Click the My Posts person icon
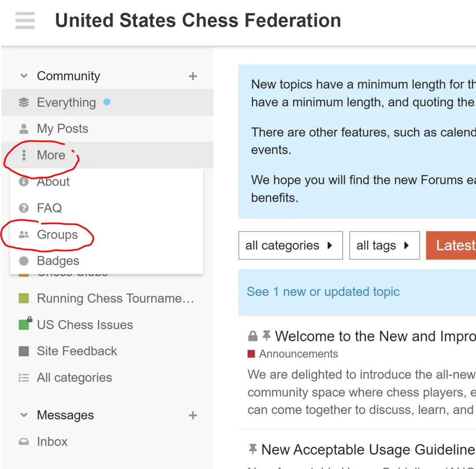Screen dimensions: 476x469 pos(24,129)
